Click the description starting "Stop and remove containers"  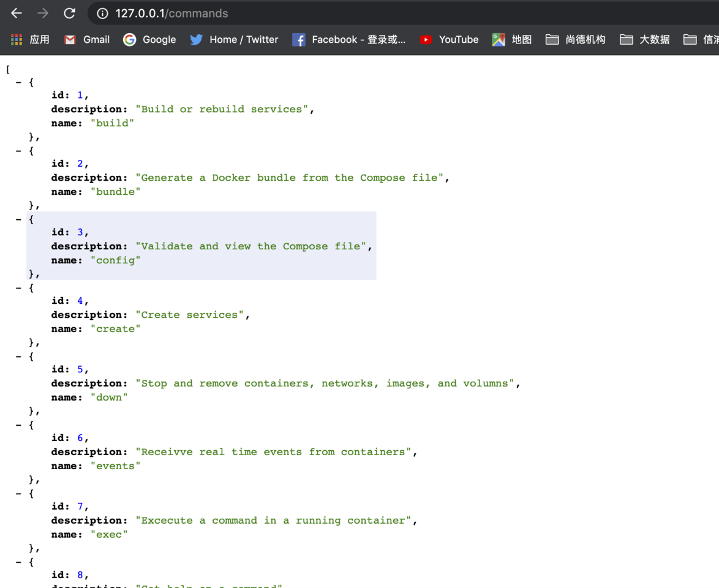(325, 383)
